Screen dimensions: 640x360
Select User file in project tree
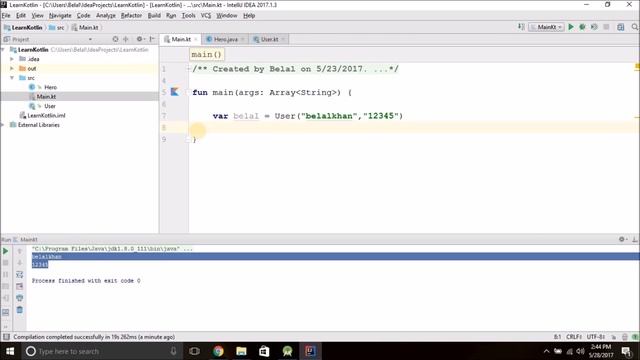[49, 106]
